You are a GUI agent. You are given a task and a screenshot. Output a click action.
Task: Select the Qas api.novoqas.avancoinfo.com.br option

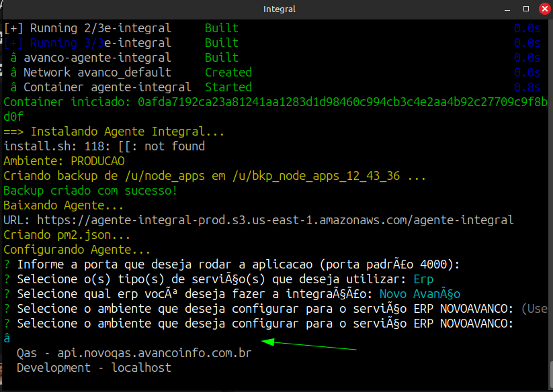pyautogui.click(x=134, y=353)
